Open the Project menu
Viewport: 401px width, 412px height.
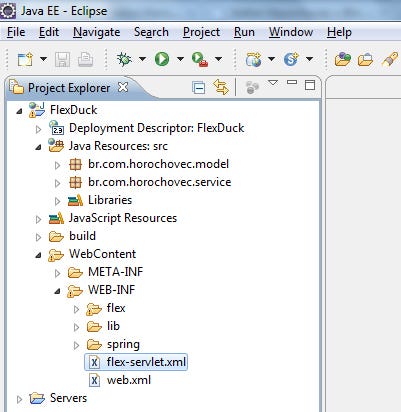[202, 32]
